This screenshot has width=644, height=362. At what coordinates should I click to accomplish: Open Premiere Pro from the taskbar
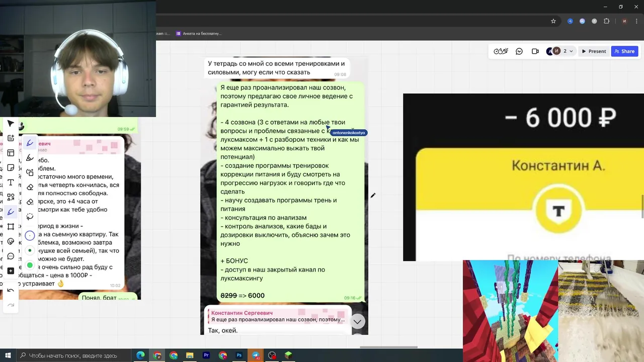click(206, 355)
